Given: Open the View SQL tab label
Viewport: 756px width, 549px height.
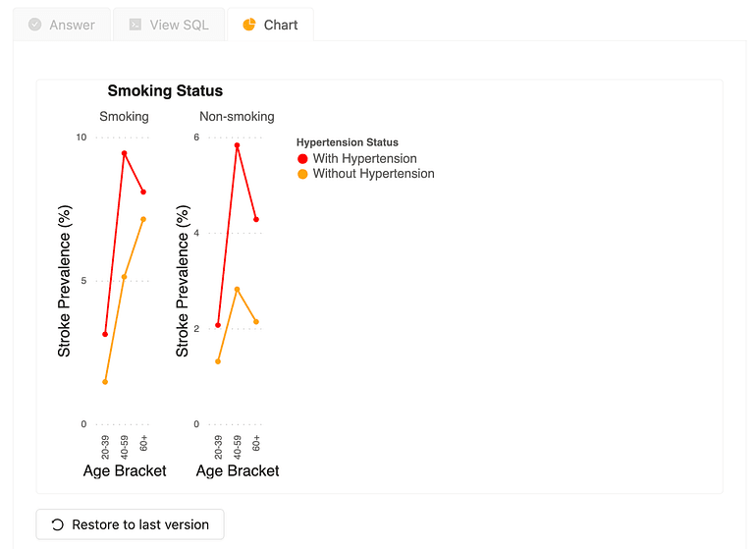Looking at the screenshot, I should pos(179,25).
